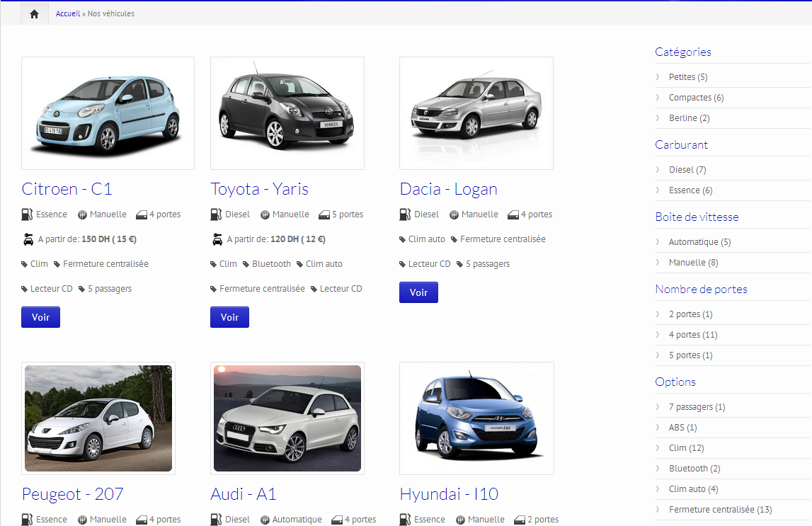812x526 pixels.
Task: Click the Toyota Yaris car photo
Action: pyautogui.click(x=287, y=113)
